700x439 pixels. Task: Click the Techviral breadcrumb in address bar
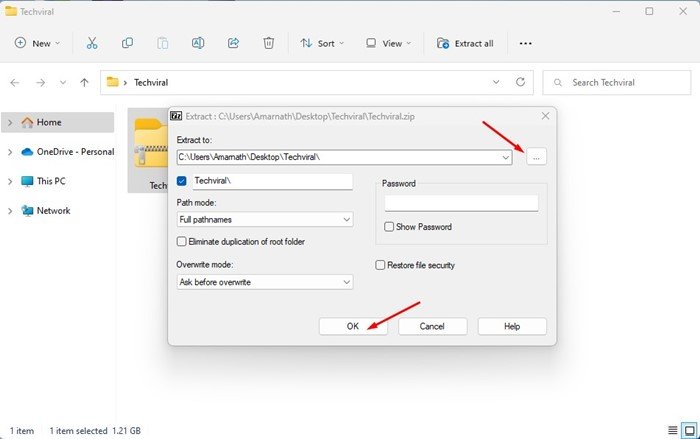tap(151, 83)
